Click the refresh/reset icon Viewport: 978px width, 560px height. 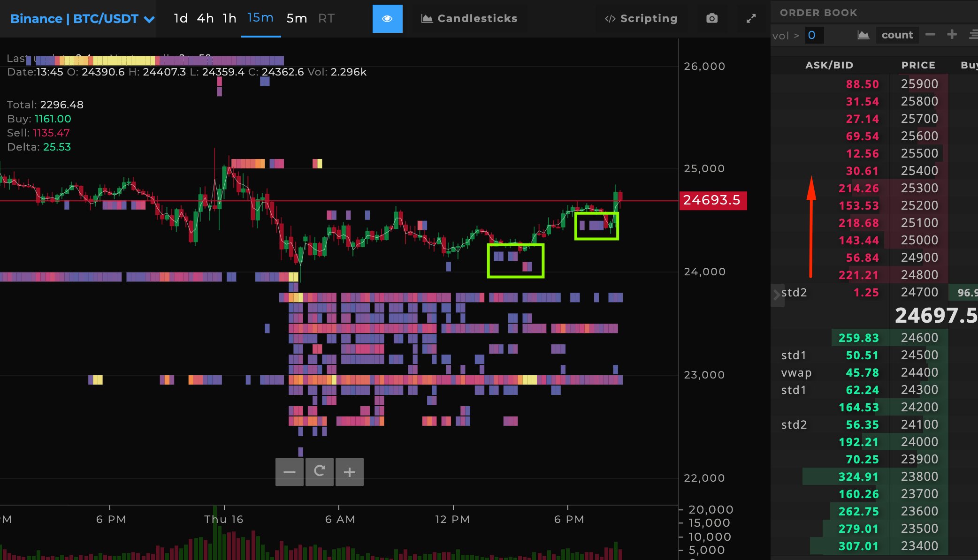click(x=321, y=471)
